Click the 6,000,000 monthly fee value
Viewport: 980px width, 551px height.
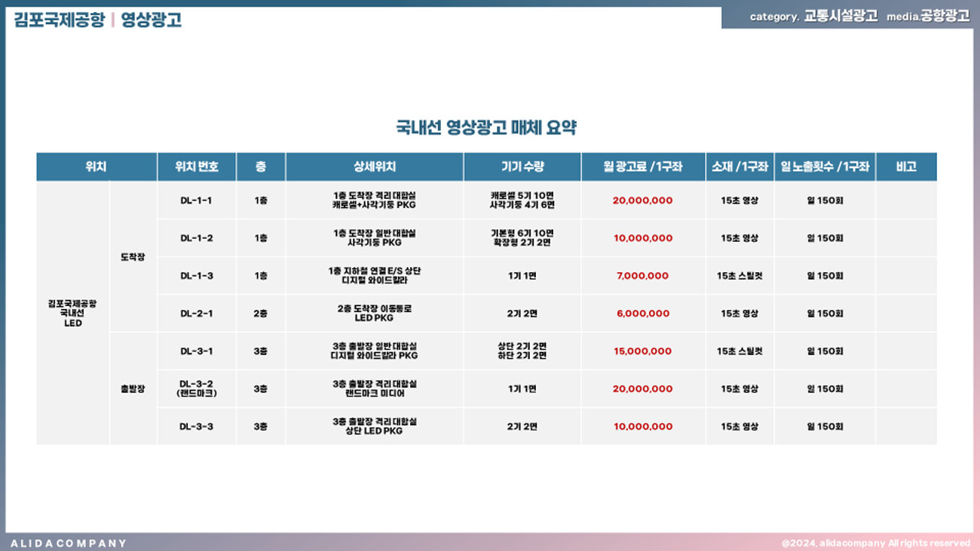pyautogui.click(x=642, y=314)
